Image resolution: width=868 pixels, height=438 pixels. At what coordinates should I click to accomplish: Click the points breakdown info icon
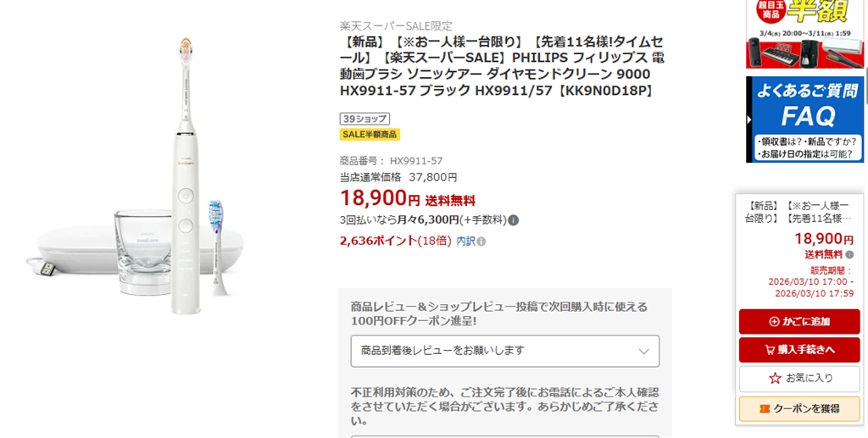(x=481, y=241)
